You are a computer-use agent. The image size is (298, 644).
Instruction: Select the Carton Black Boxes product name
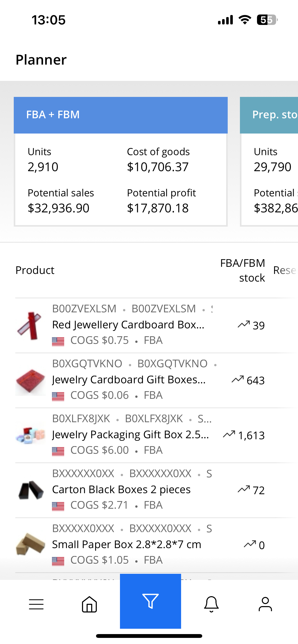tap(121, 489)
